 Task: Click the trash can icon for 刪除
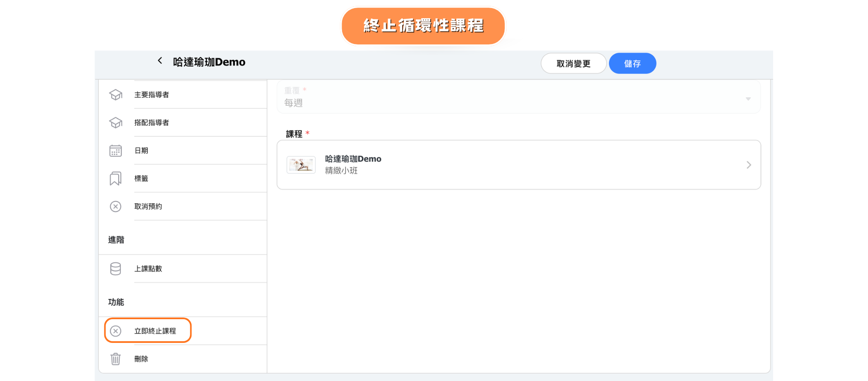coord(115,359)
